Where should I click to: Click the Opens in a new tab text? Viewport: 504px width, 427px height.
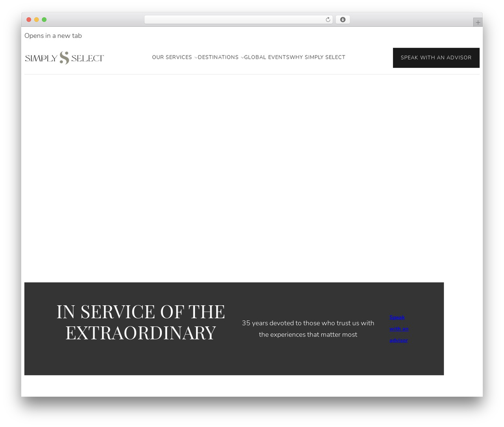(53, 35)
